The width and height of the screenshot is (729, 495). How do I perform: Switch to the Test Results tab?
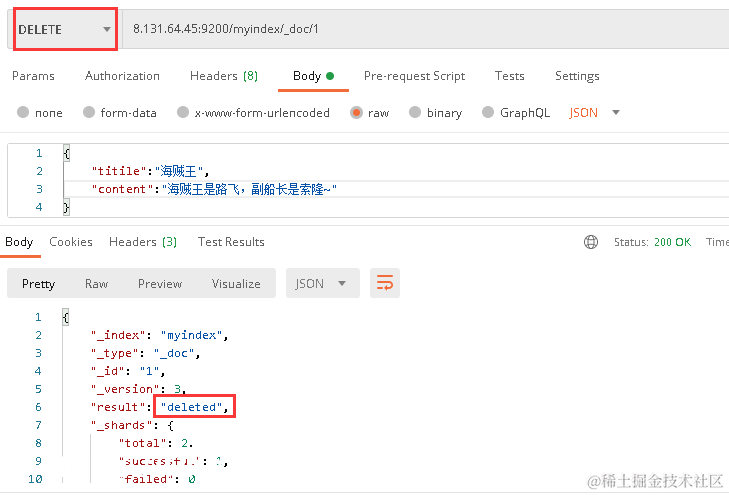pyautogui.click(x=231, y=242)
